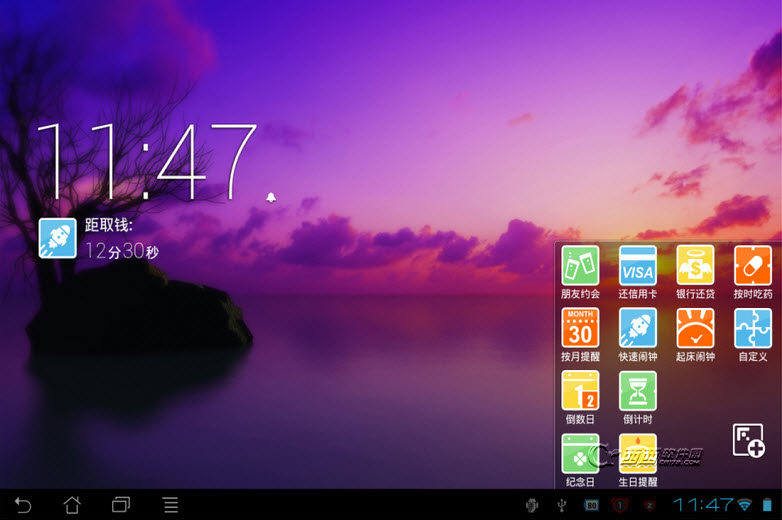Select the 起床闹钟 alarm icon
782x520 pixels.
click(695, 328)
